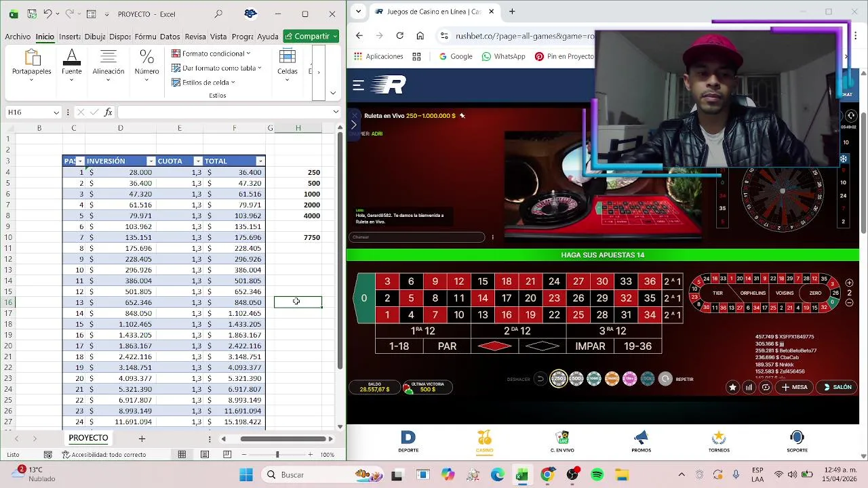The height and width of the screenshot is (488, 868).
Task: Open the Excel user account avatar
Action: [x=250, y=14]
